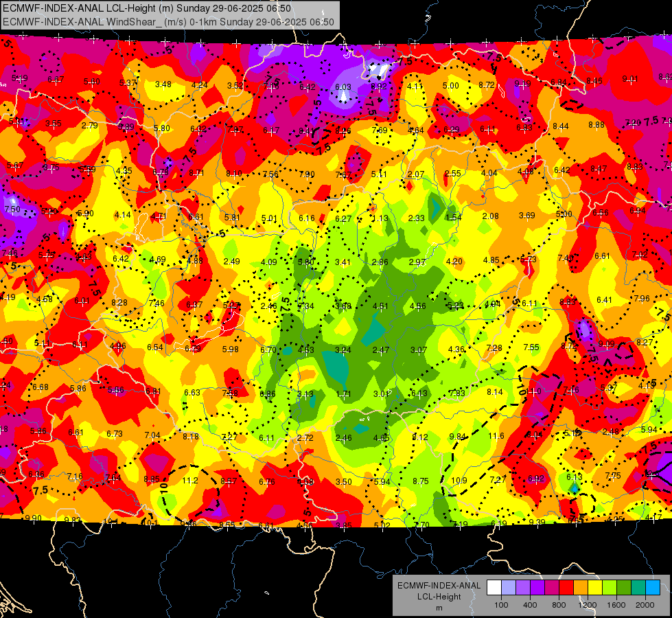Image resolution: width=672 pixels, height=618 pixels.
Task: Click wind shear value 9.90
Action: [33, 518]
